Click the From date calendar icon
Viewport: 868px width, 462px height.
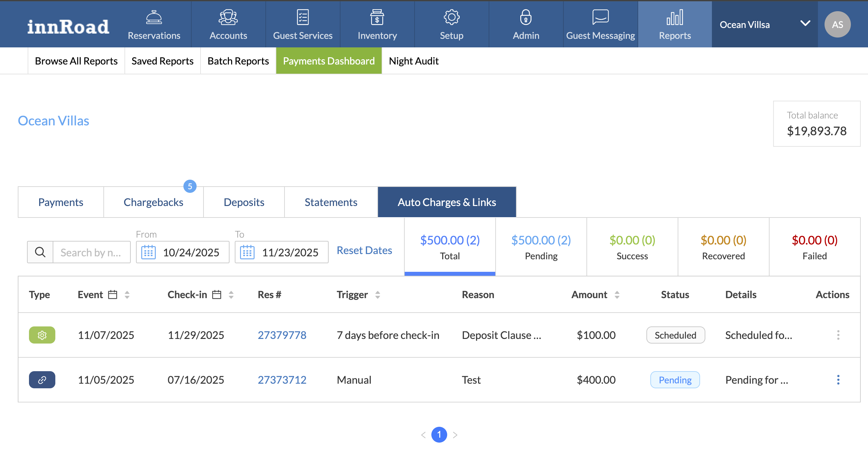148,252
